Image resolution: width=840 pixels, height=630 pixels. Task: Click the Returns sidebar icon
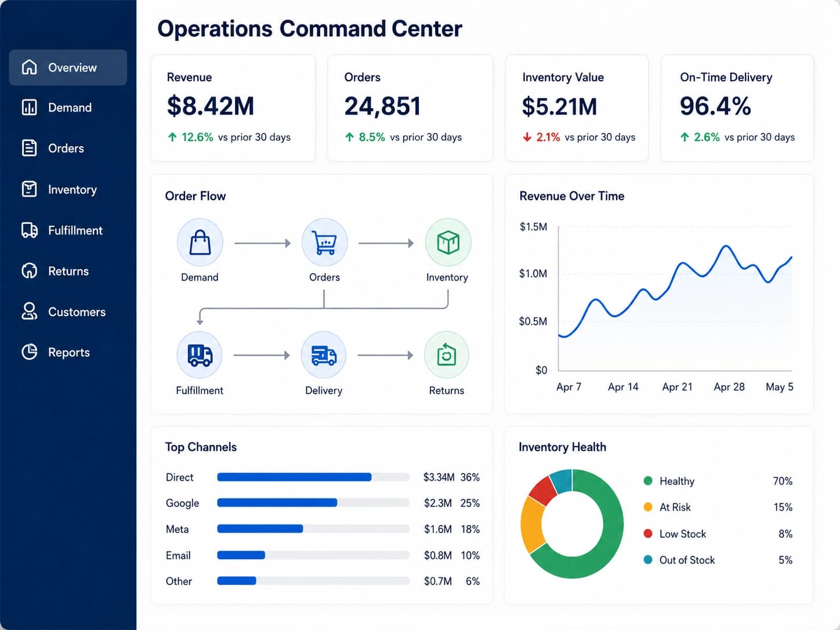(29, 271)
